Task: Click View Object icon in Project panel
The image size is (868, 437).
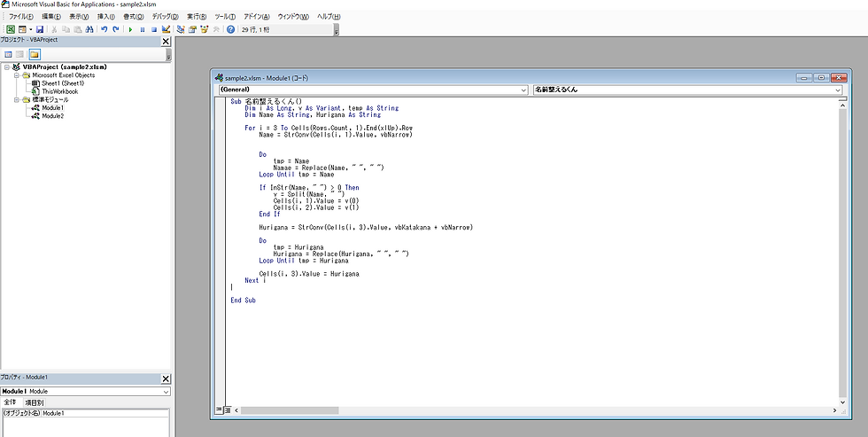Action: click(19, 54)
